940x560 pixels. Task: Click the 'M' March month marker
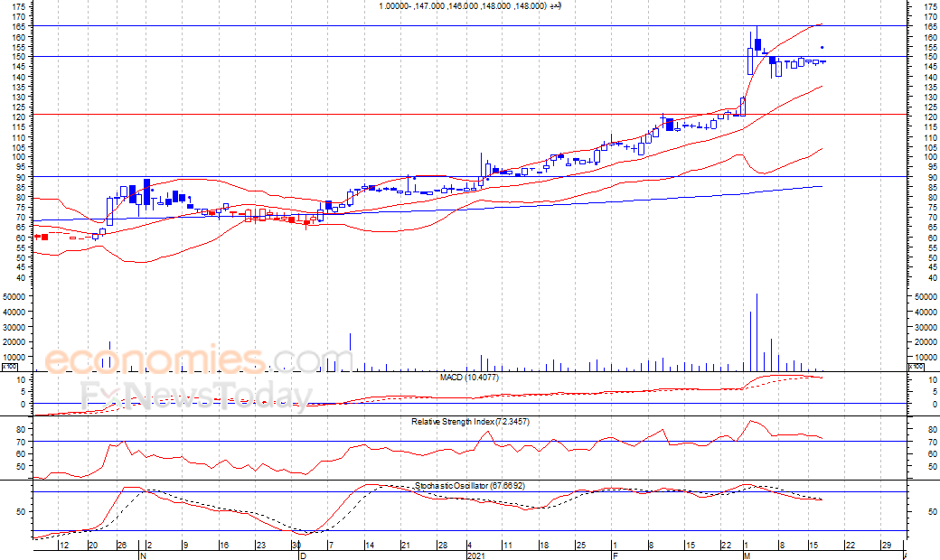pos(747,555)
